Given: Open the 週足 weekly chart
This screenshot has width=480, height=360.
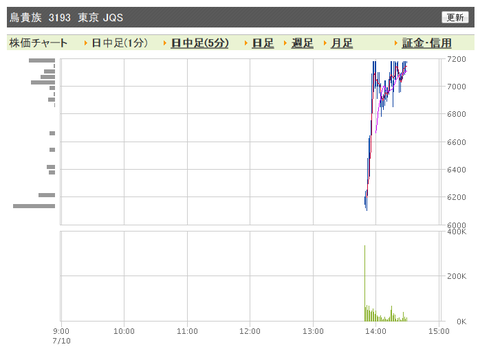Looking at the screenshot, I should click(302, 43).
